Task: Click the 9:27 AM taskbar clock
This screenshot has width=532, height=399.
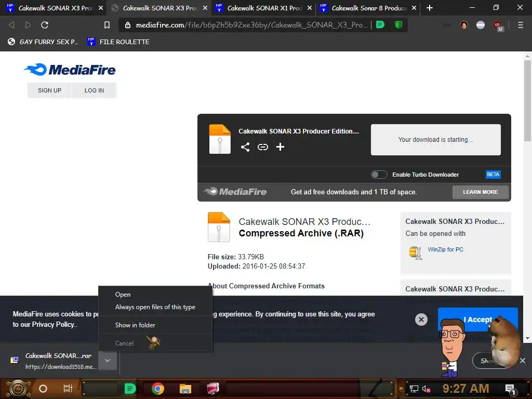Action: pos(465,389)
